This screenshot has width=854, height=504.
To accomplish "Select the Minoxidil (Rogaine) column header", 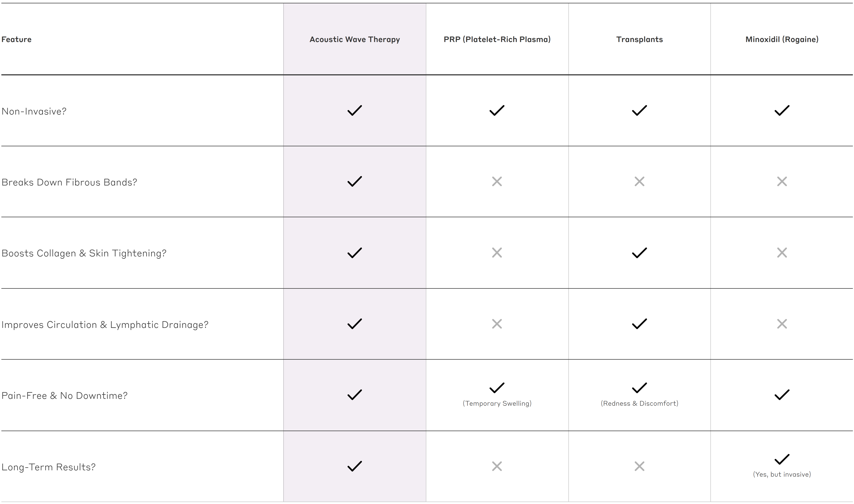I will 782,39.
